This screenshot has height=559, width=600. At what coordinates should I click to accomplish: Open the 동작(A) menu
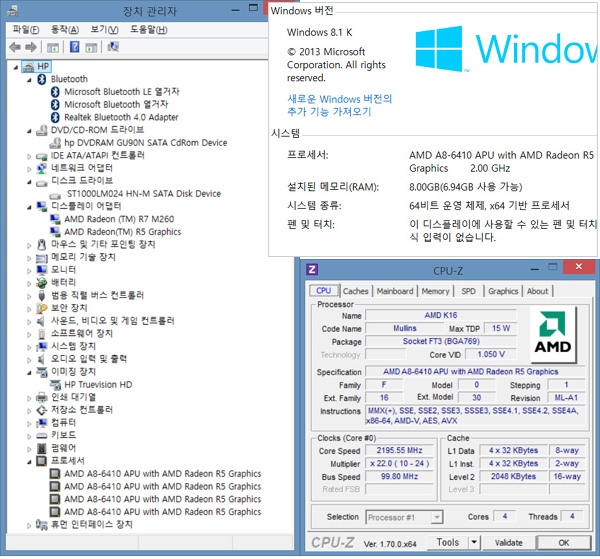pyautogui.click(x=65, y=29)
